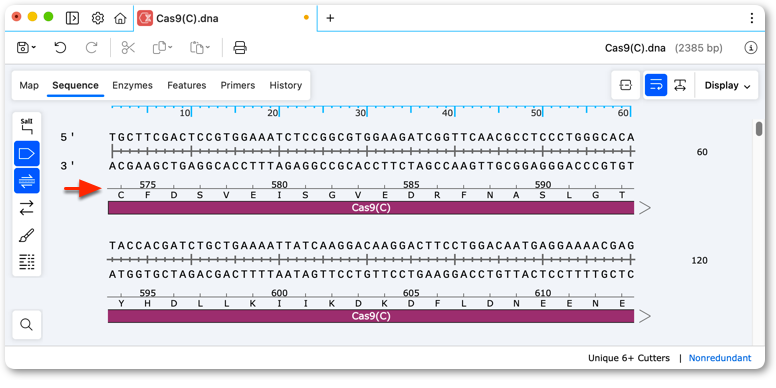Toggle the sidebar panel icon
The image size is (776, 388).
click(73, 18)
